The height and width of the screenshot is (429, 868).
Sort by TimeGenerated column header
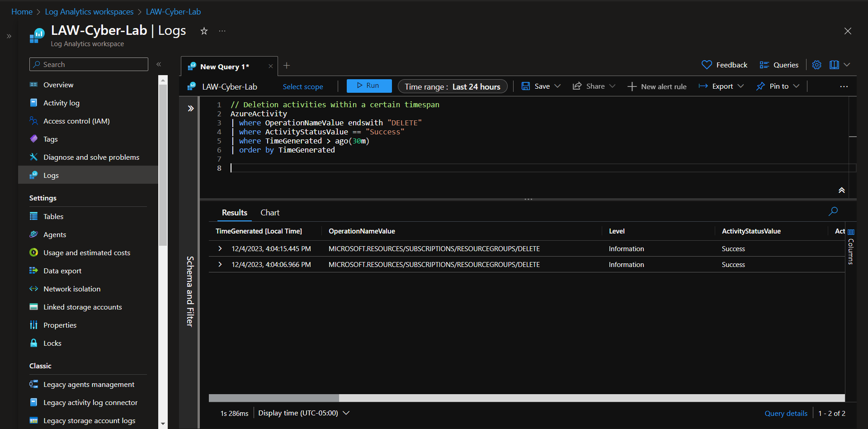click(x=259, y=231)
